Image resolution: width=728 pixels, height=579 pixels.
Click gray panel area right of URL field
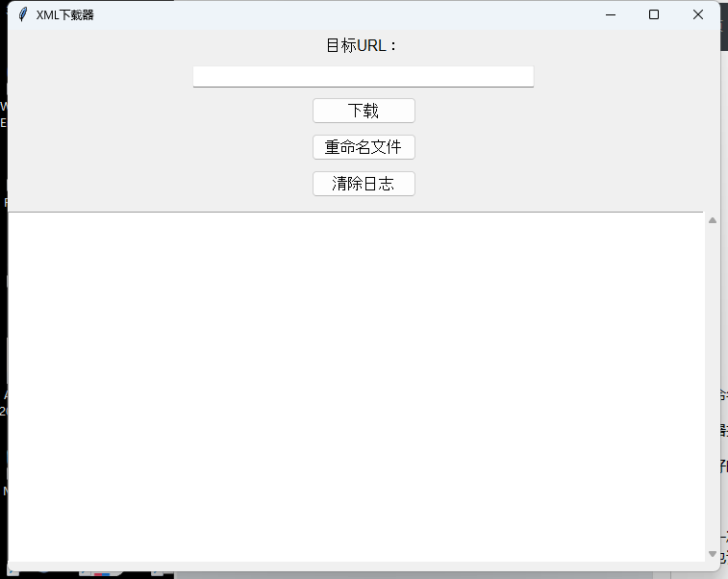tap(625, 76)
